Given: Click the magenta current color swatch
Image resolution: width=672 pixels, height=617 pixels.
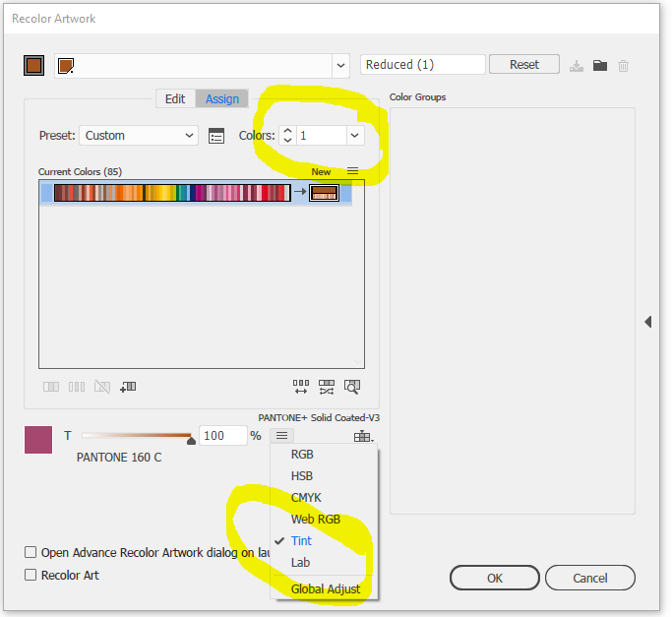Looking at the screenshot, I should click(38, 440).
